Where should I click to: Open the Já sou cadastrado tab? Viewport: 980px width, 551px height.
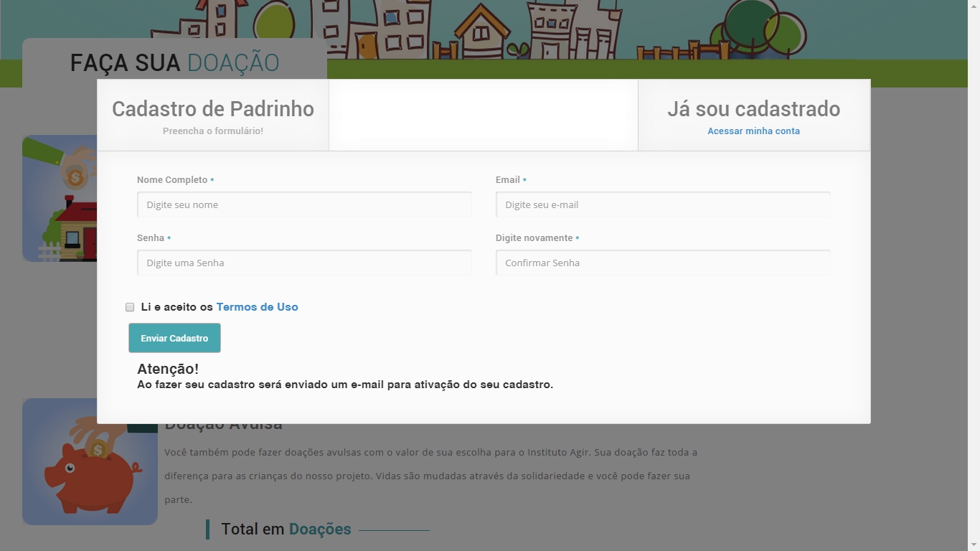tap(753, 116)
